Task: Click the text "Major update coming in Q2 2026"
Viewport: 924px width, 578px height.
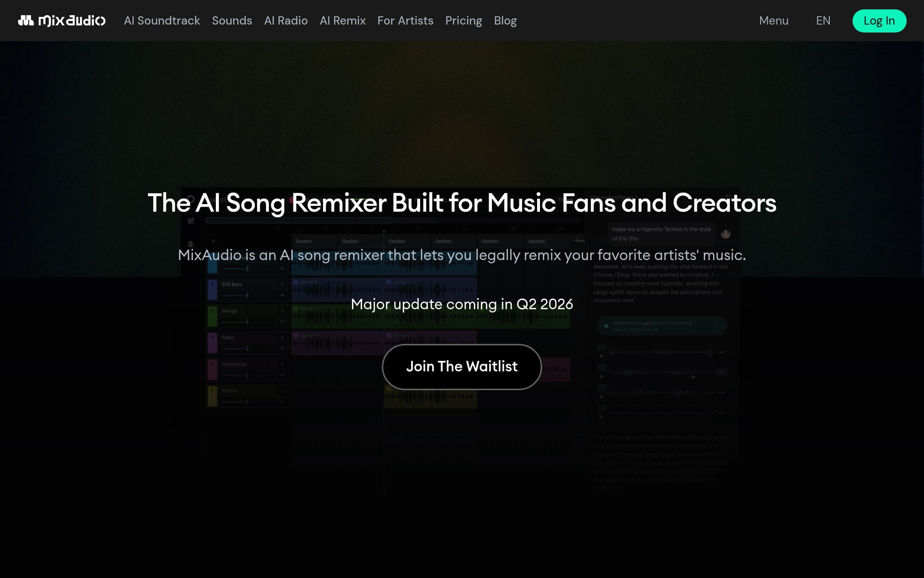Action: click(462, 304)
